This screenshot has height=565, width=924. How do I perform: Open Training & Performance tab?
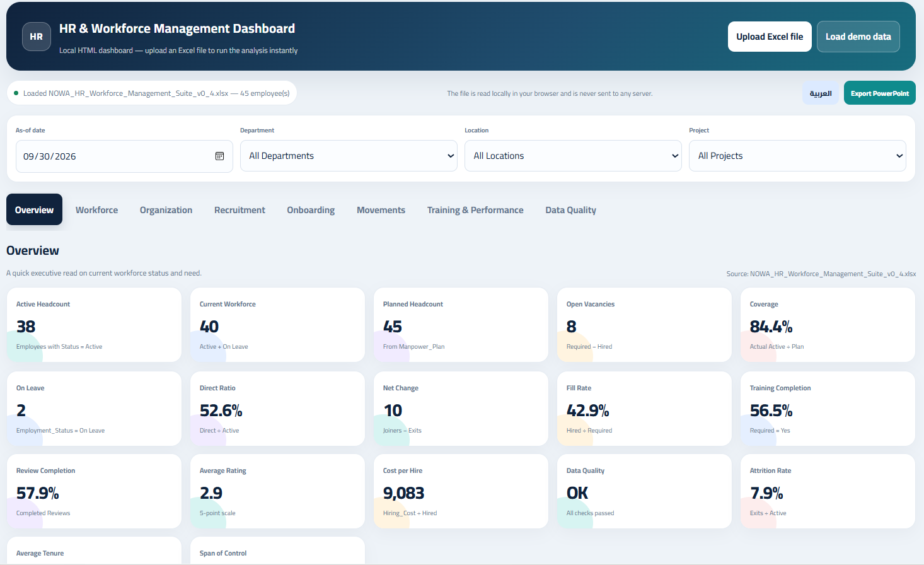click(x=475, y=210)
